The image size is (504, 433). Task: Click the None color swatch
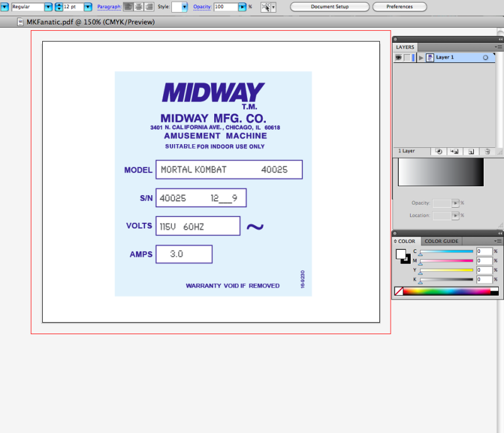point(399,291)
